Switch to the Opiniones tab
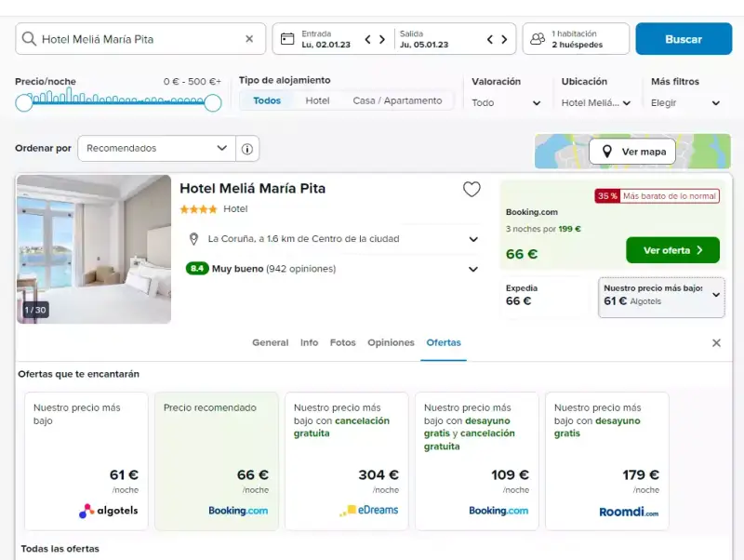 click(x=391, y=342)
